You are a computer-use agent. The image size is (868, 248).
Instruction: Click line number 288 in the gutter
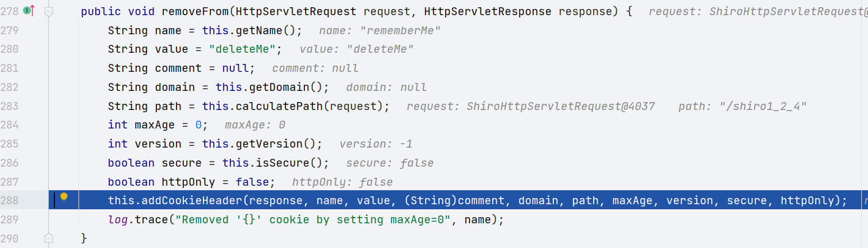click(x=11, y=200)
